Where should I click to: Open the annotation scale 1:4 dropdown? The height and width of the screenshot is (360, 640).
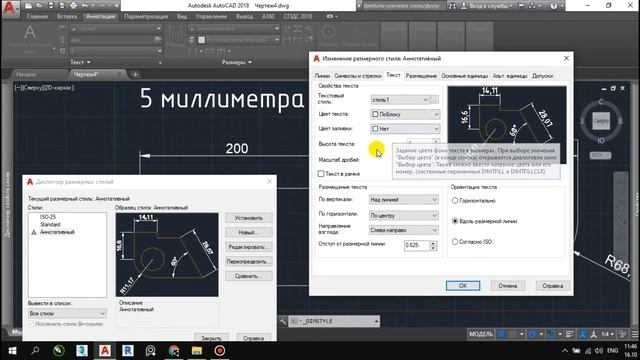(x=607, y=334)
